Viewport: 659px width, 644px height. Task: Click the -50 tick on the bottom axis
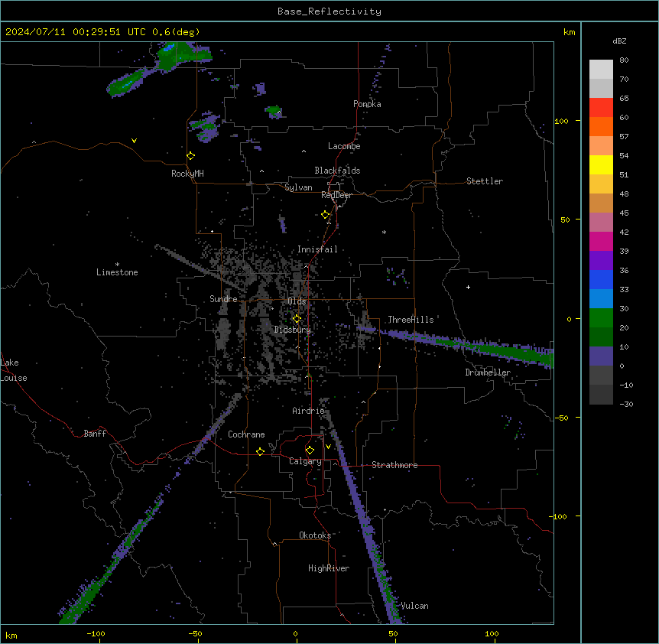195,633
